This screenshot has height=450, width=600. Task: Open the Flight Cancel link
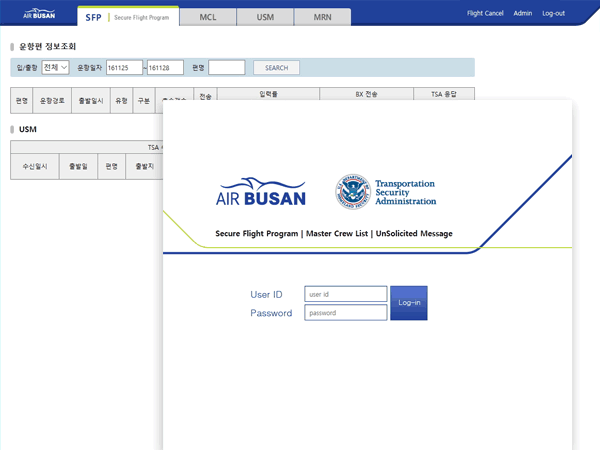click(485, 13)
